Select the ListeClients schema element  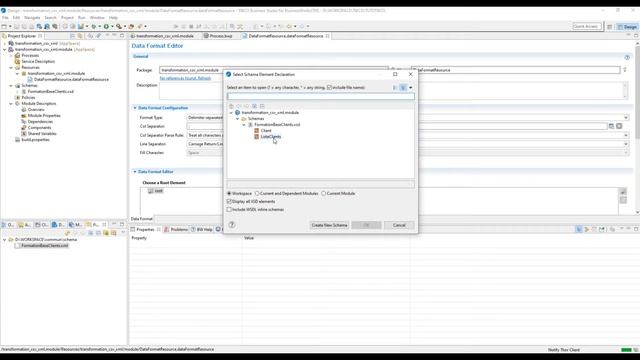pyautogui.click(x=271, y=136)
